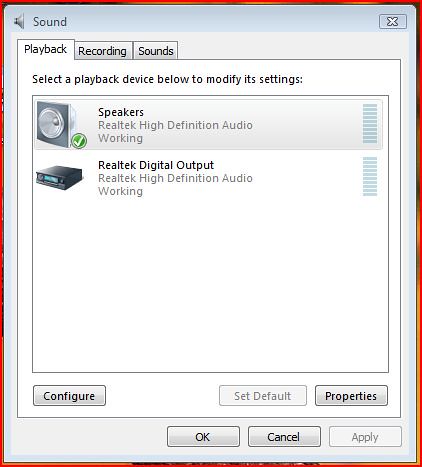422x467 pixels.
Task: Open Properties for the selected device
Action: point(351,396)
